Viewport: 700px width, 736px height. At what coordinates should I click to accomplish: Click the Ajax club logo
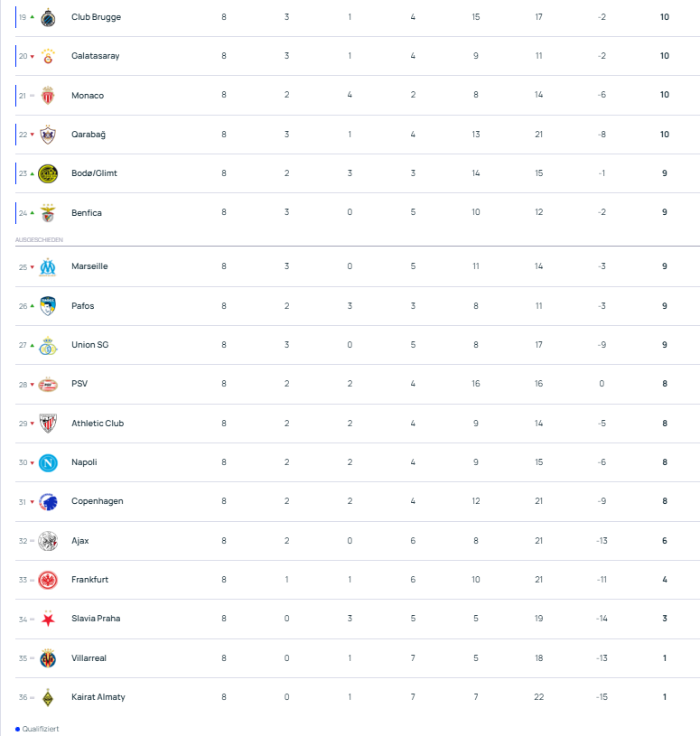coord(48,541)
